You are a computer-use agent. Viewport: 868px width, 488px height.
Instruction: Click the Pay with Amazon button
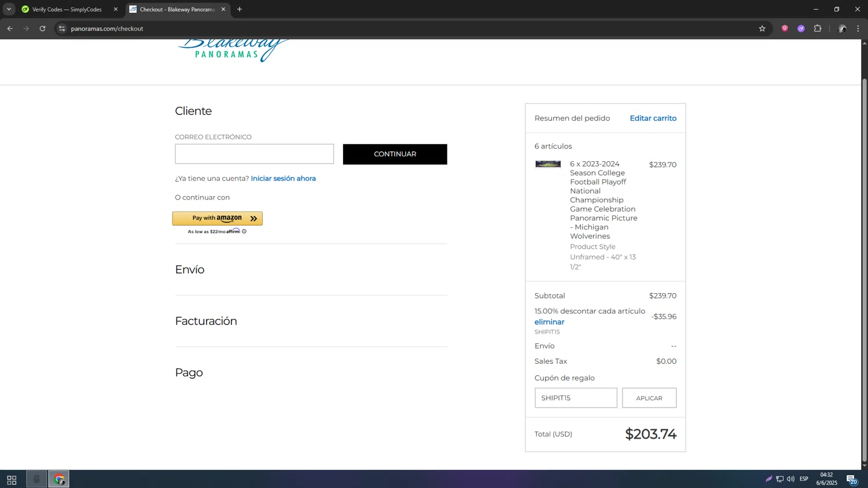click(218, 218)
